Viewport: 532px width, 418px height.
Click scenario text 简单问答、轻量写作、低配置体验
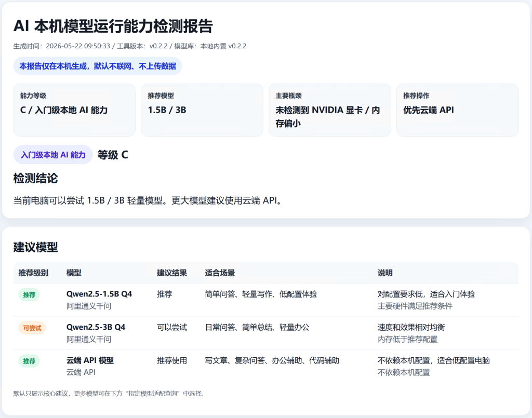pos(261,294)
